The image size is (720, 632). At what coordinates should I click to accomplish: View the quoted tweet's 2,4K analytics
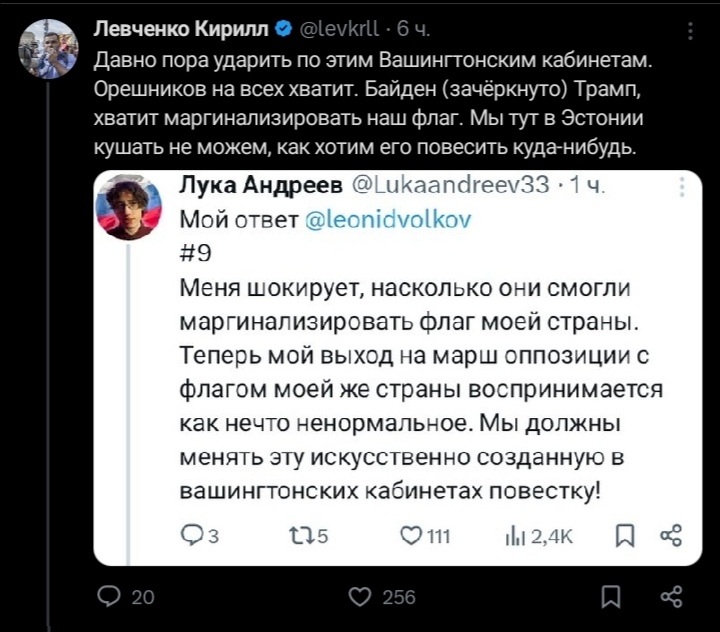click(x=539, y=536)
